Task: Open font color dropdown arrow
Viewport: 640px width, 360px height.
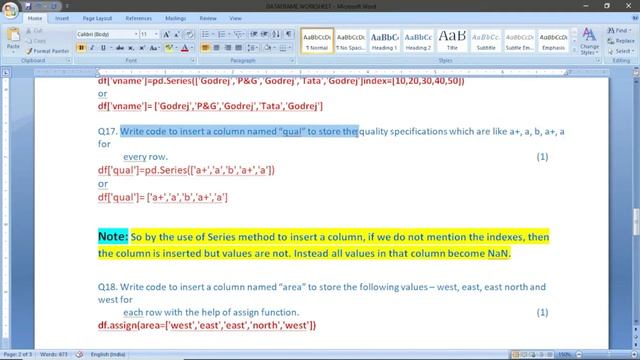Action: point(192,48)
